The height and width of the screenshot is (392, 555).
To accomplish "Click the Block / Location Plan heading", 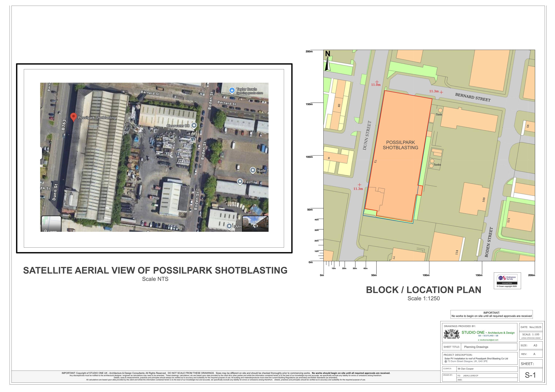I will pos(424,290).
